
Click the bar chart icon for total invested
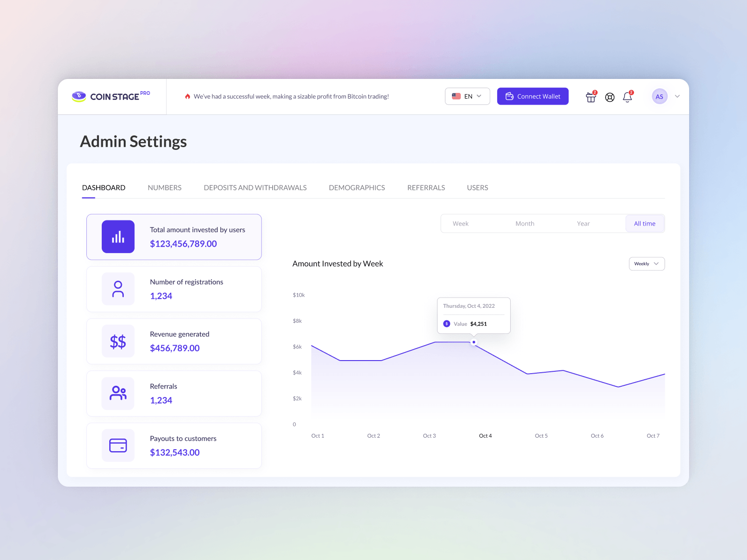coord(118,237)
